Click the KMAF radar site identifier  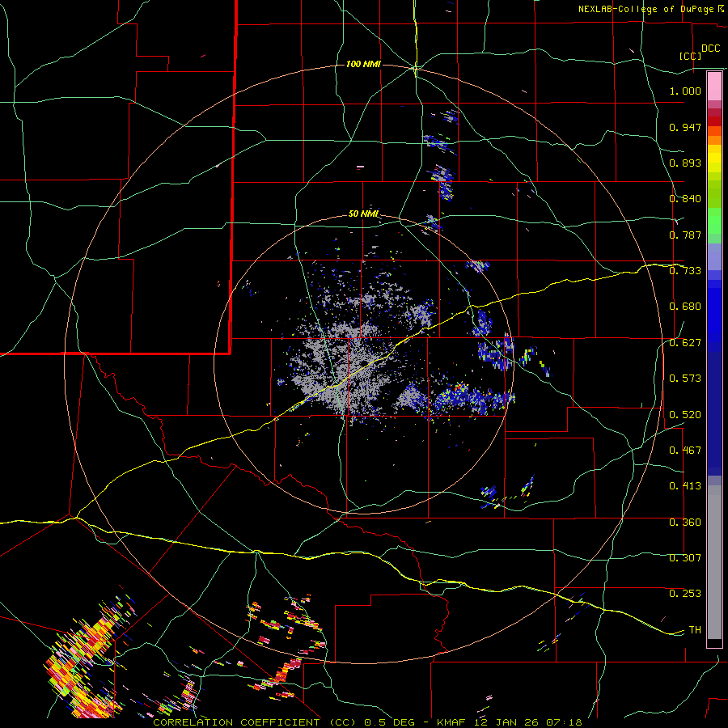pos(451,722)
